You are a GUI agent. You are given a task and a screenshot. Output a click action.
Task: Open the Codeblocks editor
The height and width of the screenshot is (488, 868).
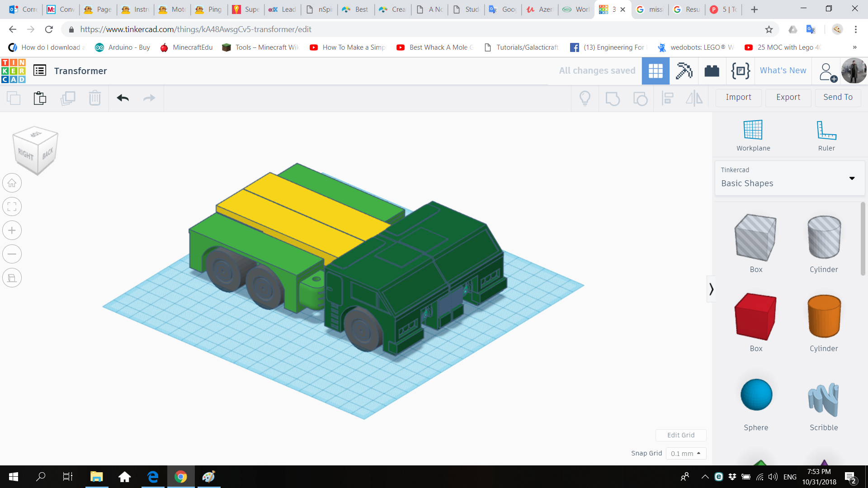pos(740,70)
